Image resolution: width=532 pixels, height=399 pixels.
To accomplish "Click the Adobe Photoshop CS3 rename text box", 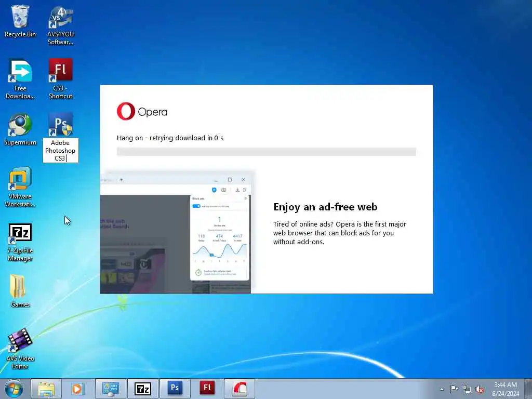I will (x=60, y=150).
